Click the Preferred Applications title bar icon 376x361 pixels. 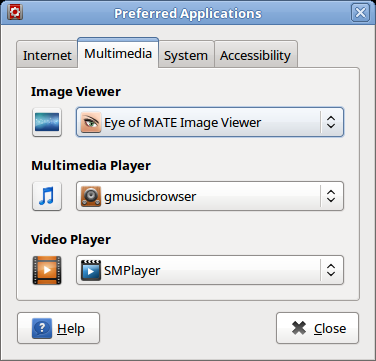pyautogui.click(x=15, y=13)
